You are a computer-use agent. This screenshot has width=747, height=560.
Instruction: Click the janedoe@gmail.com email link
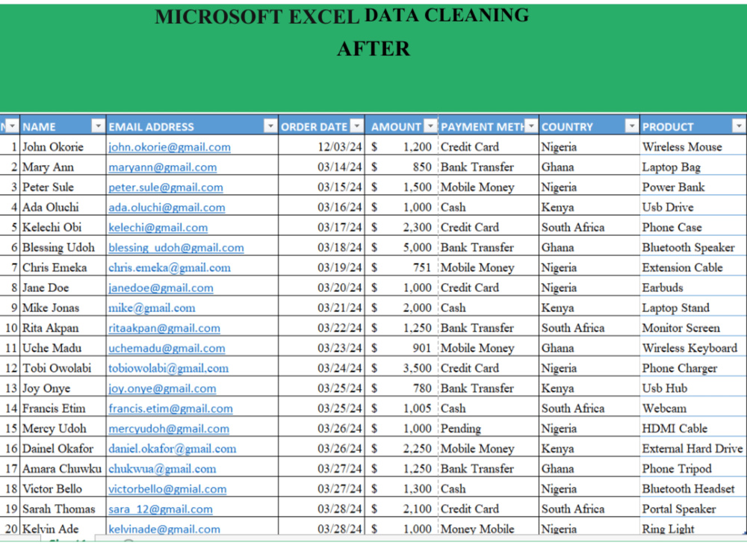coord(161,288)
